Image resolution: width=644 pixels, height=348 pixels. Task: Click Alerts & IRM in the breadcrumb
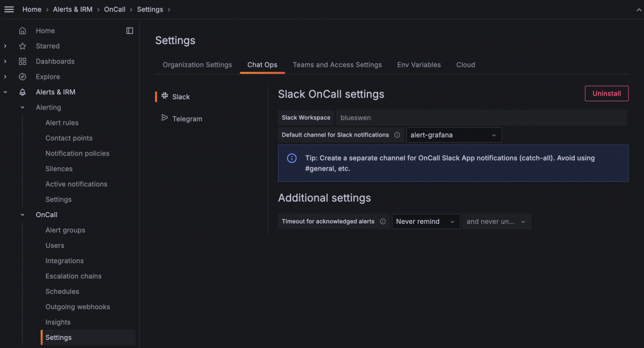click(x=73, y=9)
